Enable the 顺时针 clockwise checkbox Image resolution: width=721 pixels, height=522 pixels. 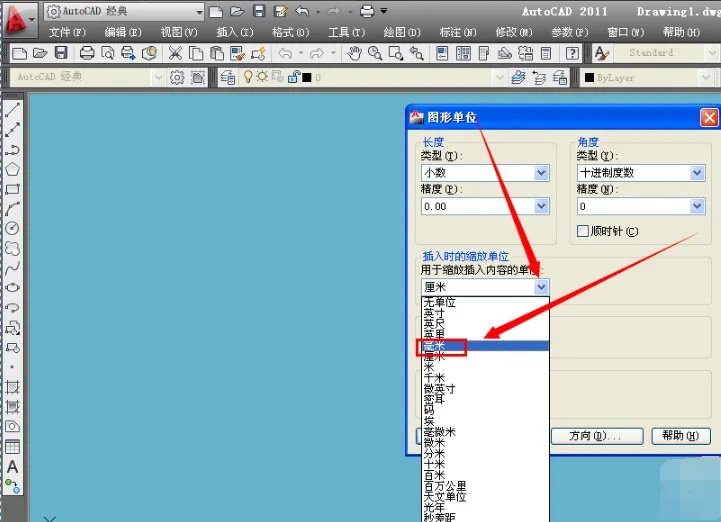click(583, 231)
